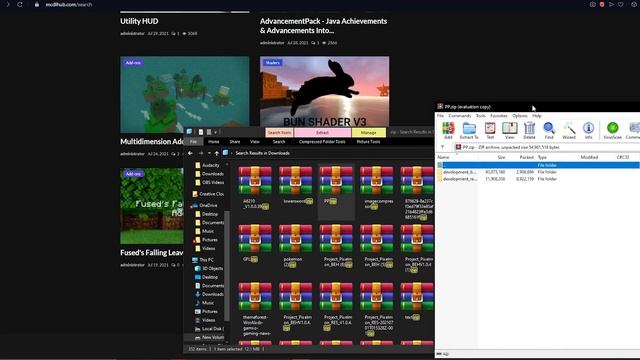Open the Wizard wand icon in WinRAR
Image resolution: width=640 pixels, height=360 pixels.
click(x=569, y=130)
